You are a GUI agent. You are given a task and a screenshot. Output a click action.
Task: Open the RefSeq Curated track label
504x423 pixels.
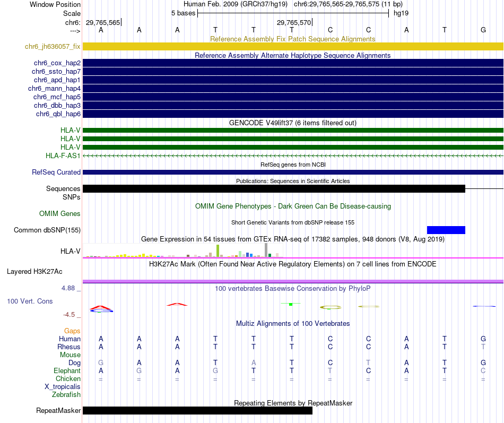tap(56, 172)
